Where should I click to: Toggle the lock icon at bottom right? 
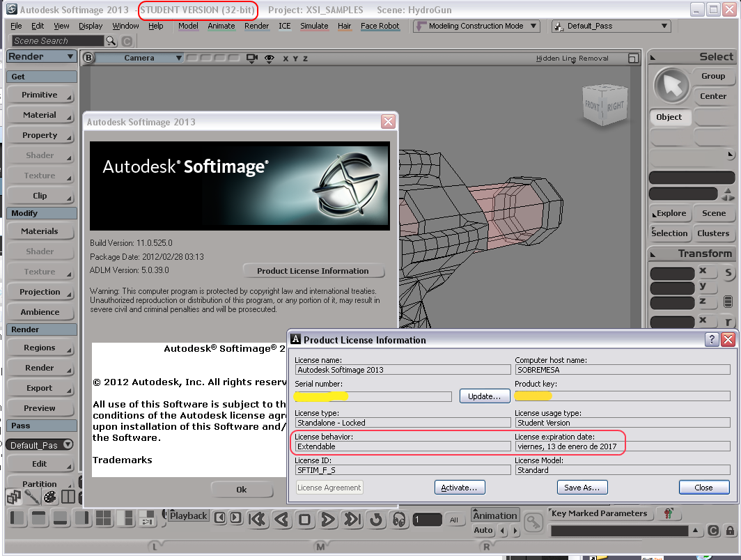click(730, 531)
